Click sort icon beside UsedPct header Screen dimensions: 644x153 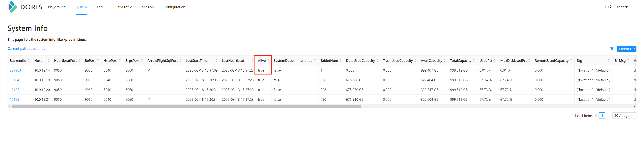point(495,60)
